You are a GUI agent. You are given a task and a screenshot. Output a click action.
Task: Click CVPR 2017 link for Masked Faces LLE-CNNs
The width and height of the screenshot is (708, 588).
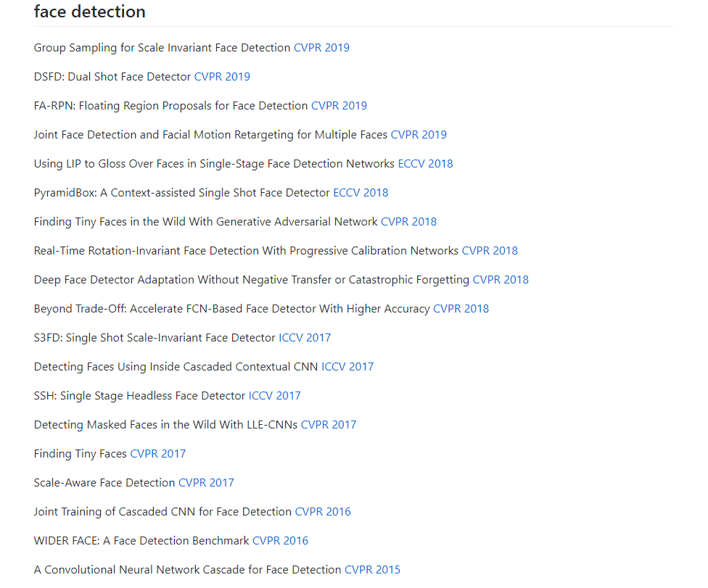coord(329,425)
